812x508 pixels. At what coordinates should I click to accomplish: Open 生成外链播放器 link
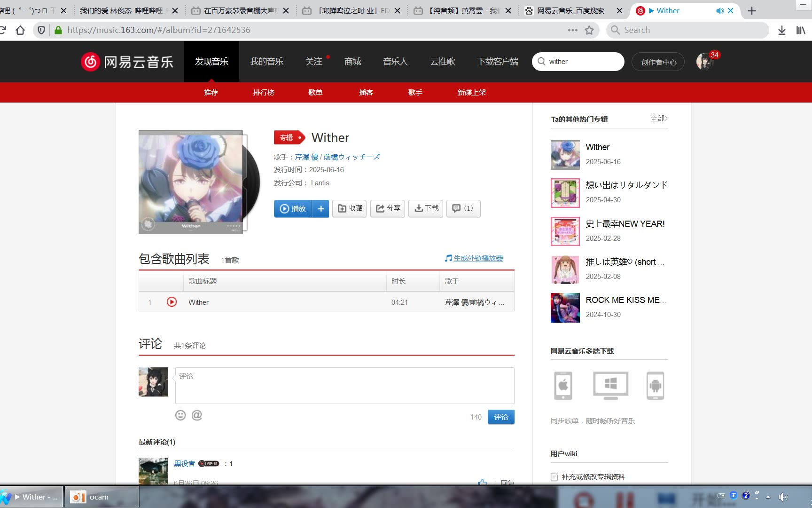pyautogui.click(x=478, y=258)
